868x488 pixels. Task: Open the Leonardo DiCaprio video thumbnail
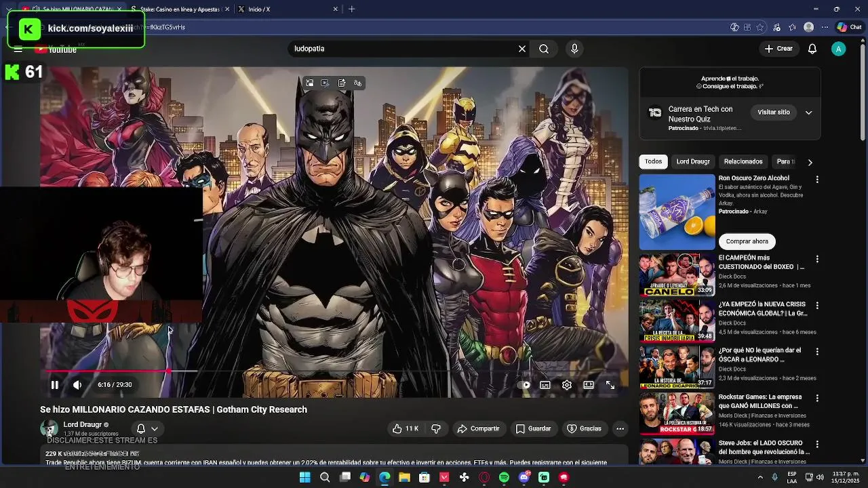[677, 367]
